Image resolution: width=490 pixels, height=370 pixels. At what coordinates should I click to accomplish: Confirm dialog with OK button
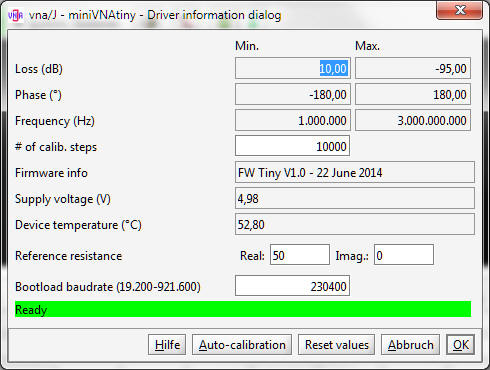pos(460,345)
